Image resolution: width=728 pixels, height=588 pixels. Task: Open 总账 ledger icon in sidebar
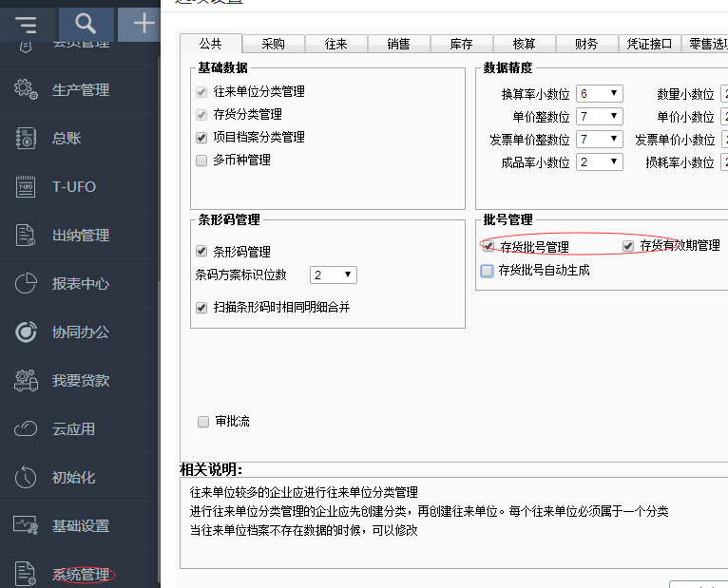point(26,139)
